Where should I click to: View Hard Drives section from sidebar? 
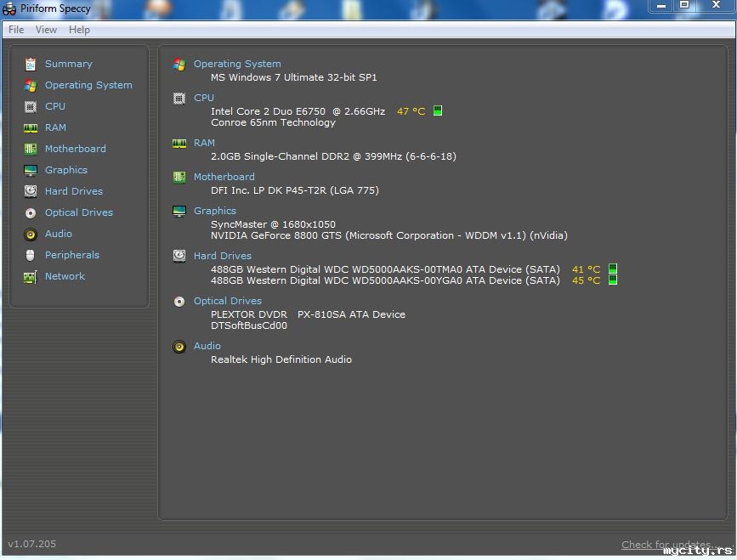point(74,191)
